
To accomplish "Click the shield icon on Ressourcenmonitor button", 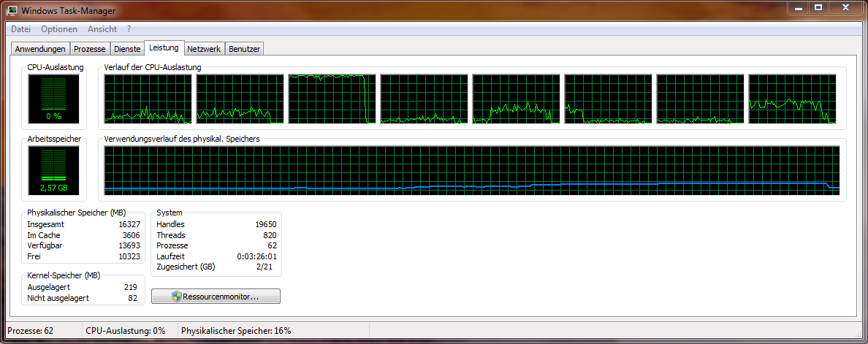I will pos(177,297).
